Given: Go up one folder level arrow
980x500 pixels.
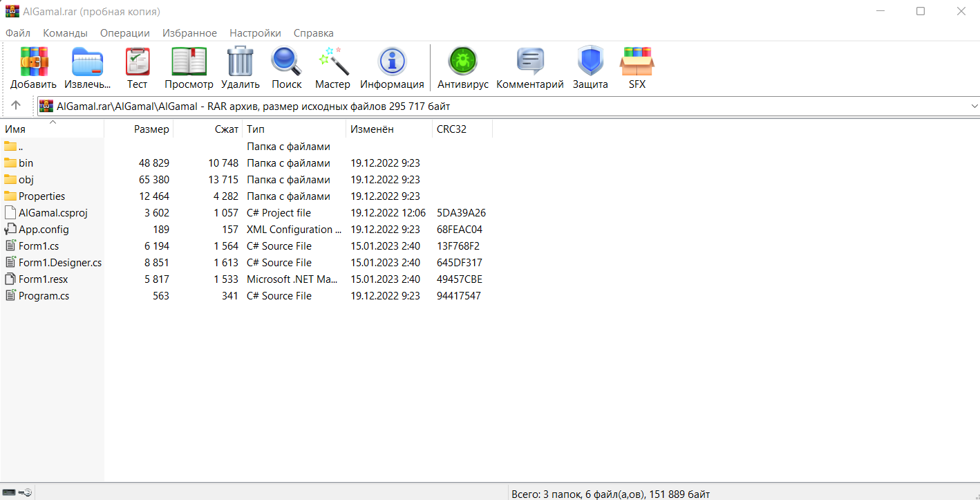Looking at the screenshot, I should 16,106.
